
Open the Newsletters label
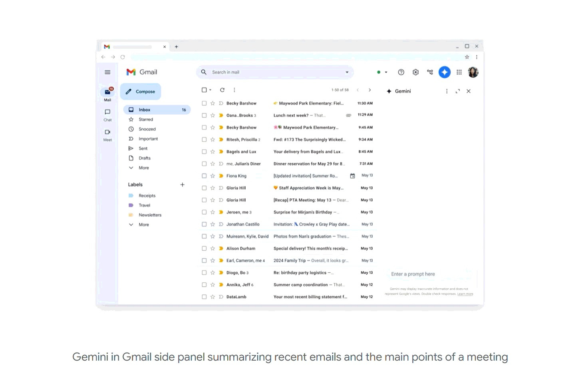150,215
